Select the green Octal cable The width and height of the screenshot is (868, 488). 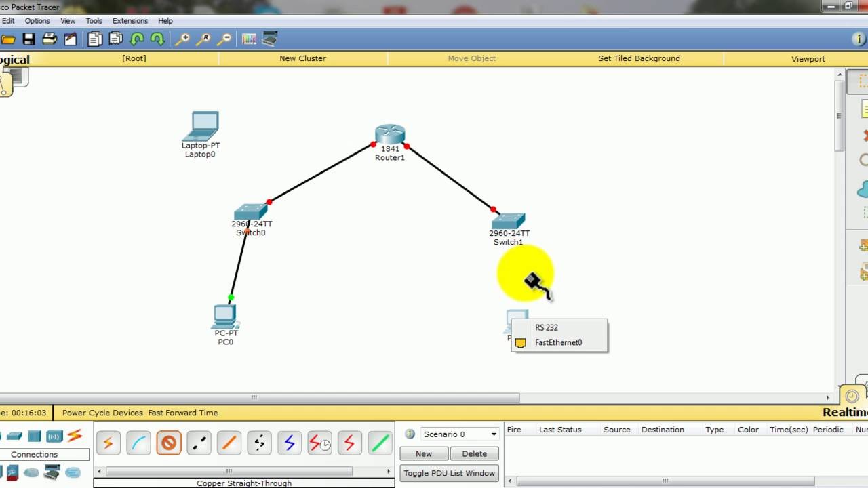pos(380,443)
